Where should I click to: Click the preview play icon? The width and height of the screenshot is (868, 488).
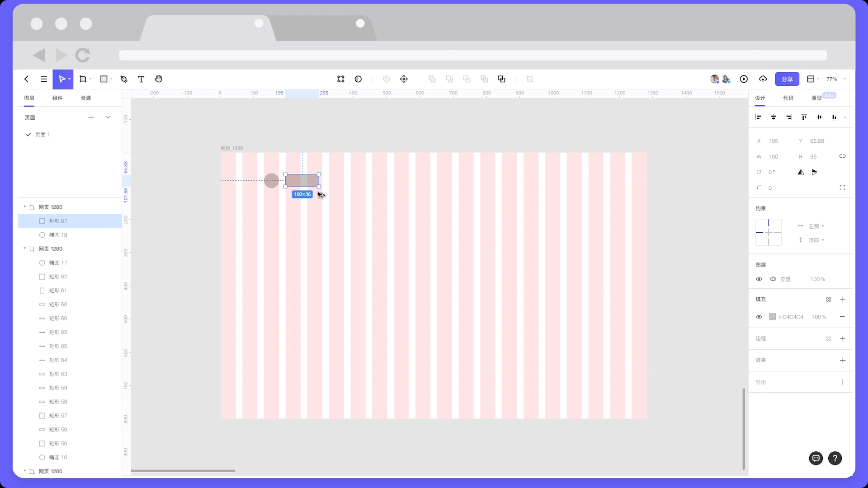(x=744, y=79)
